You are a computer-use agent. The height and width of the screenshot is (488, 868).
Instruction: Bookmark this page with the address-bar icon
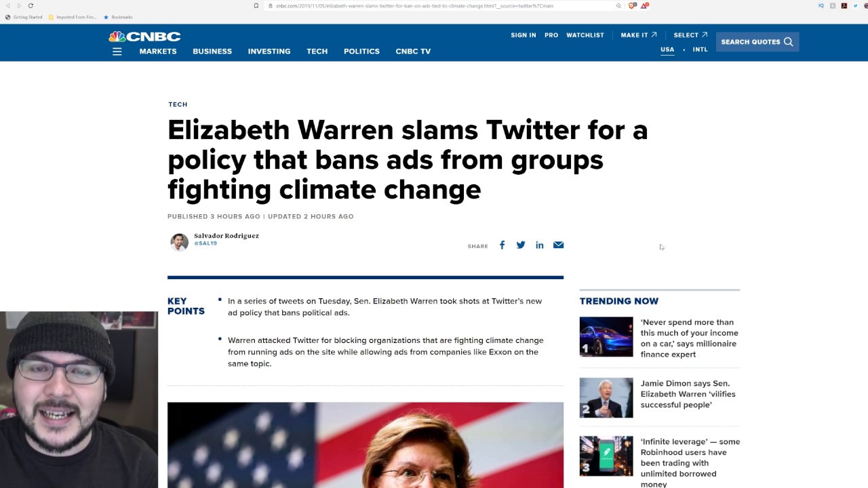[x=256, y=5]
